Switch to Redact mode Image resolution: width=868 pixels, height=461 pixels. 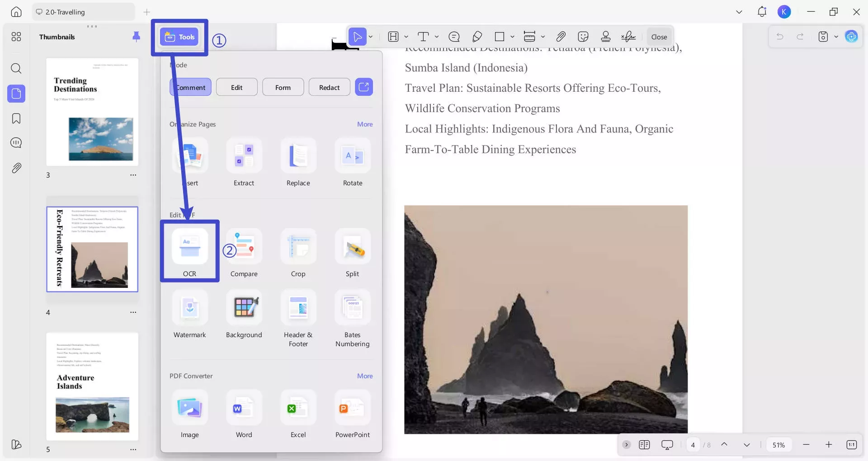(x=329, y=87)
